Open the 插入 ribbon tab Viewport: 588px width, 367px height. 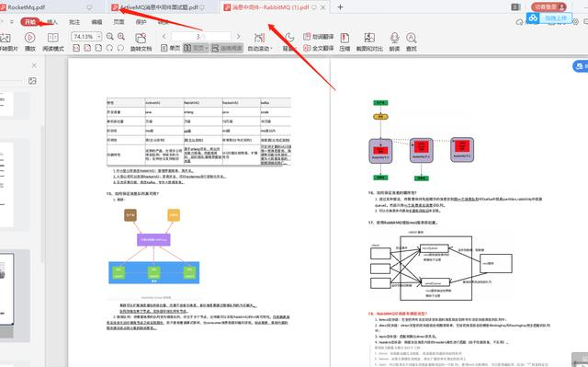(52, 22)
